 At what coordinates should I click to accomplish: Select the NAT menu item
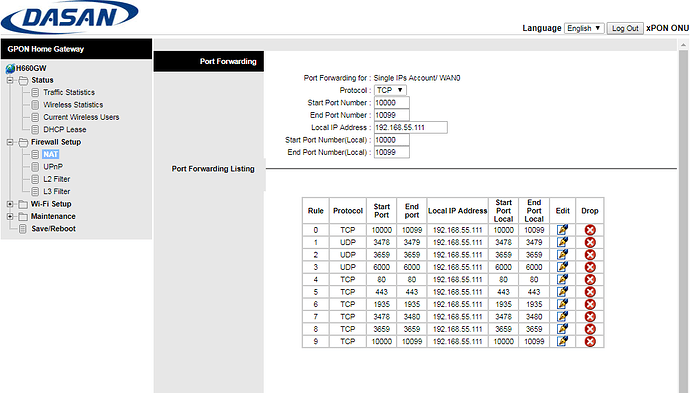(51, 154)
